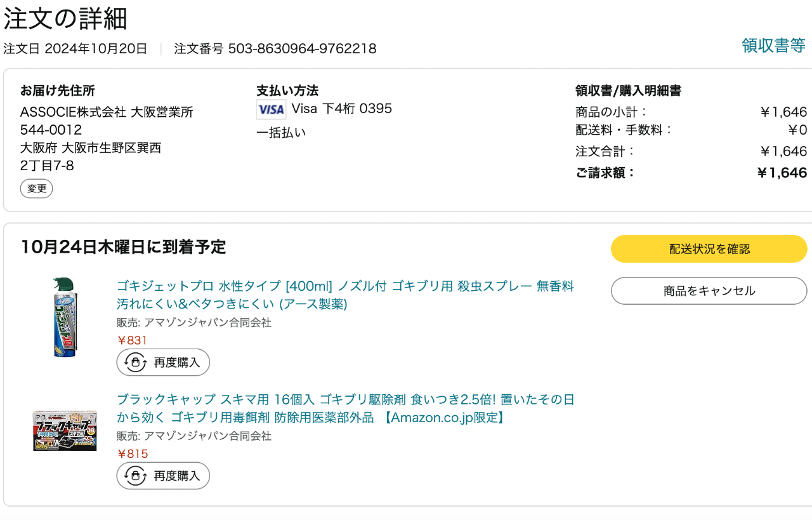Click the ¥815 item price
The width and height of the screenshot is (812, 520).
point(133,454)
